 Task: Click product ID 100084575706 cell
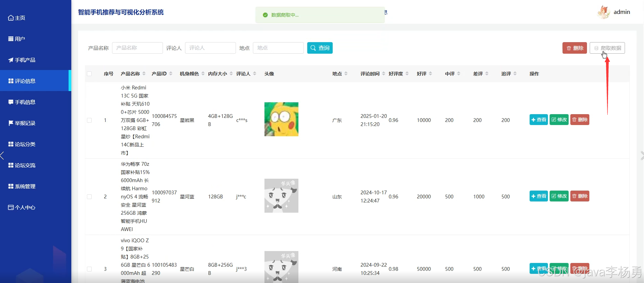pos(164,120)
